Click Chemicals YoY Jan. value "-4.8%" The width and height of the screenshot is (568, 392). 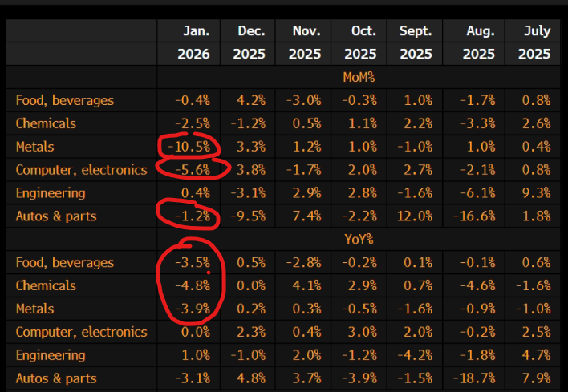coord(193,285)
